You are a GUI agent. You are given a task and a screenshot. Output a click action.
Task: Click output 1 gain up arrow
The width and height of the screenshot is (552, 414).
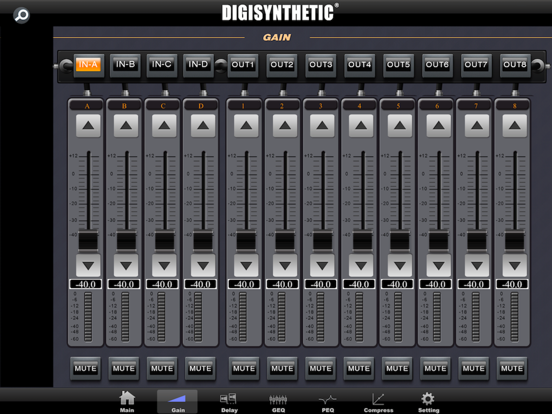pyautogui.click(x=246, y=126)
